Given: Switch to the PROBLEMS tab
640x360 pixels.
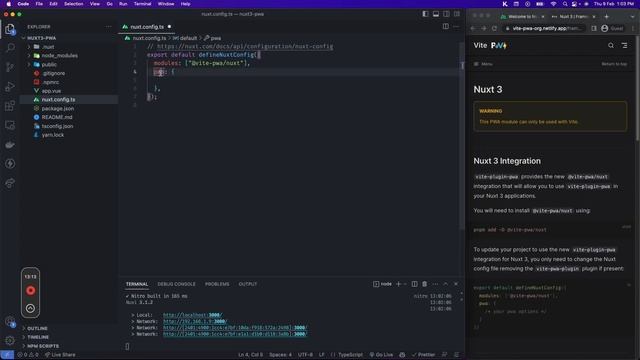Looking at the screenshot, I should point(217,284).
